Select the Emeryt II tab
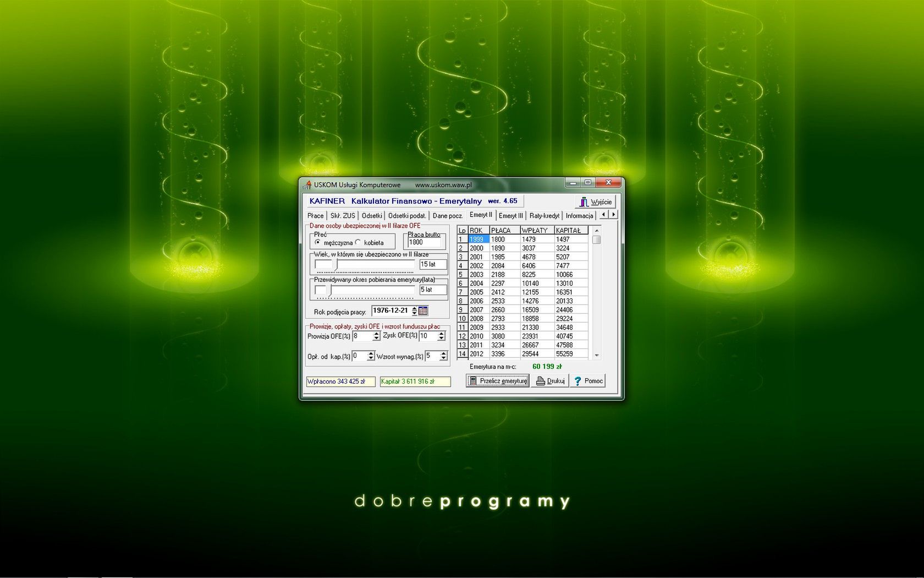This screenshot has height=578, width=924. coord(481,215)
